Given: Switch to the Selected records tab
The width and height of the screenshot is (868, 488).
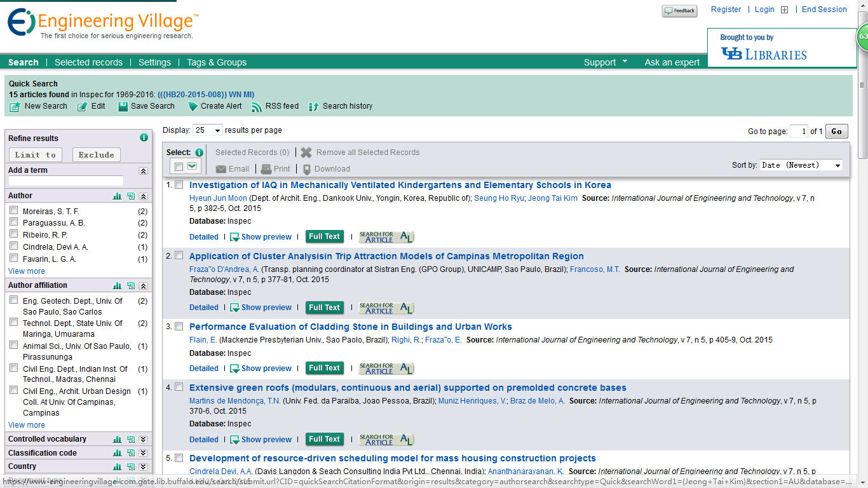Looking at the screenshot, I should [x=88, y=62].
